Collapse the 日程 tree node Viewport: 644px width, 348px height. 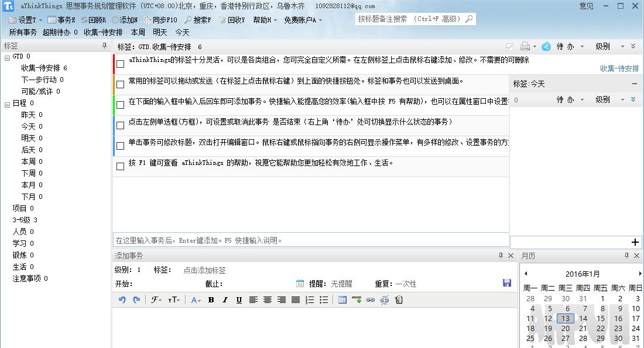[7, 105]
